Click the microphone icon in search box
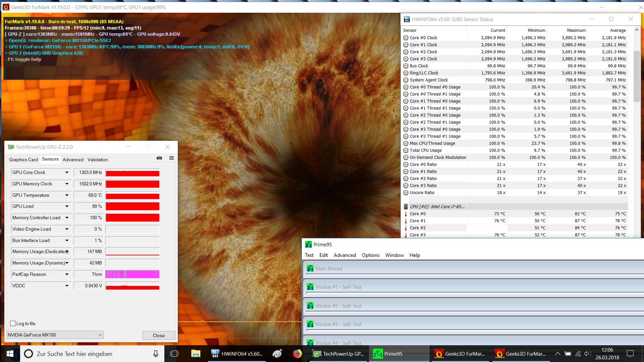 [x=156, y=354]
